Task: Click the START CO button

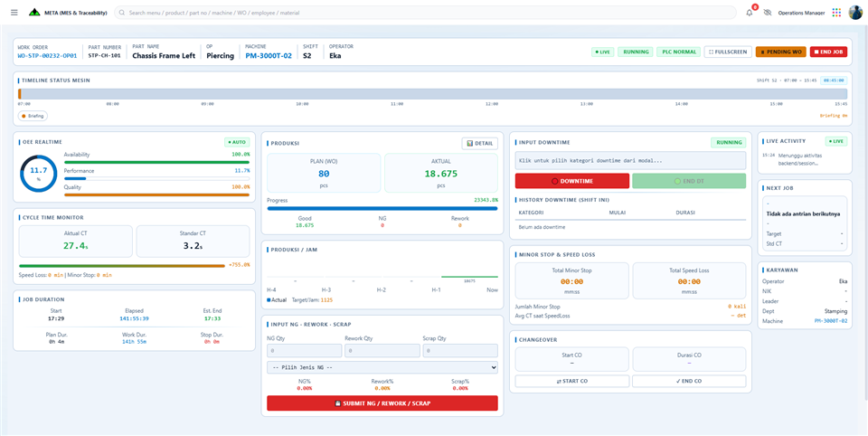Action: pos(572,381)
